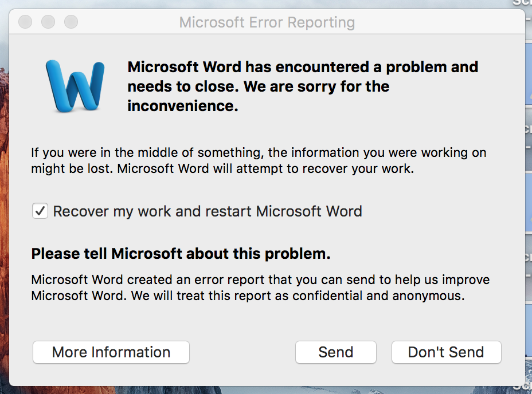Open More Information about the error
532x394 pixels.
click(x=111, y=352)
